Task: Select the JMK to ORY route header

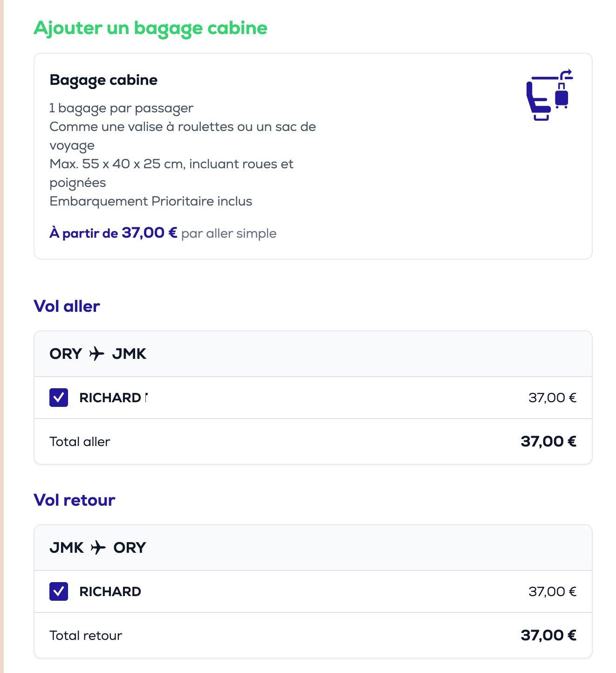Action: (313, 548)
